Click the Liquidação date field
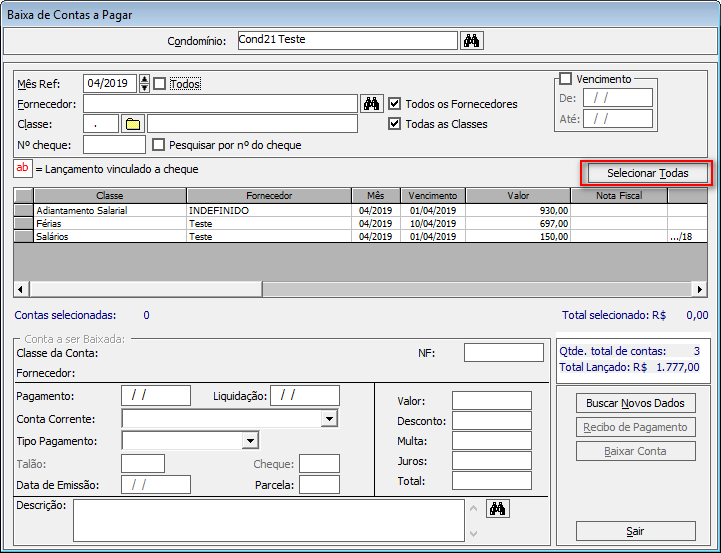721x553 pixels. pos(305,395)
